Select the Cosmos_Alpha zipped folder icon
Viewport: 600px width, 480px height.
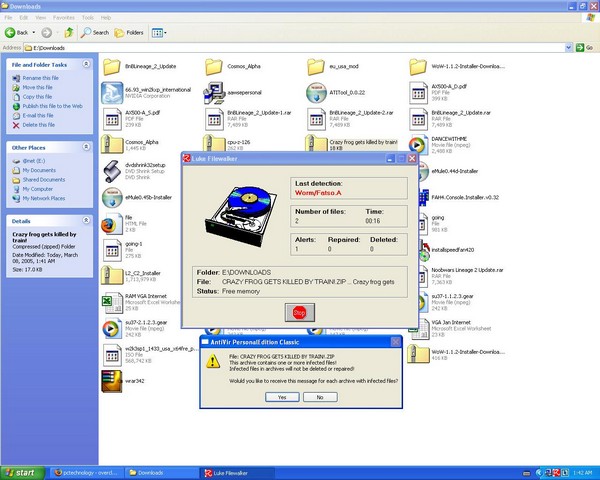pos(112,144)
